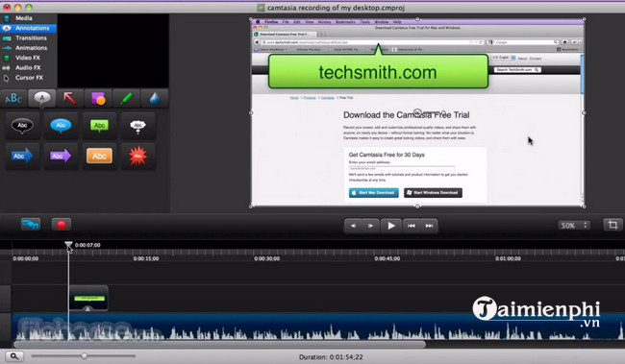The image size is (625, 364).
Task: Select the shapes annotation category
Action: coord(98,98)
